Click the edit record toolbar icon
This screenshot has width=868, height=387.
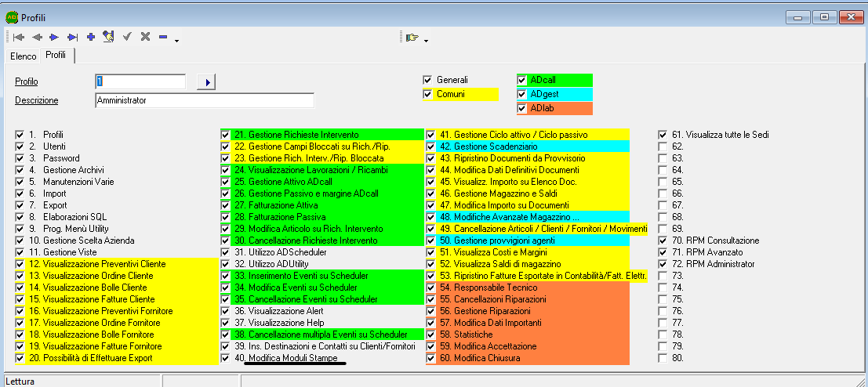108,37
